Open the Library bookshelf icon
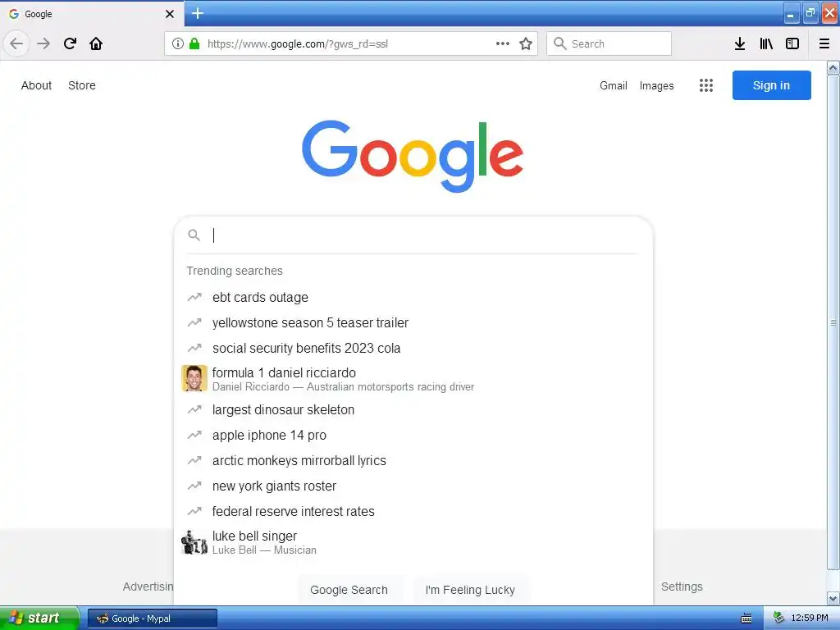Image resolution: width=840 pixels, height=630 pixels. [766, 43]
